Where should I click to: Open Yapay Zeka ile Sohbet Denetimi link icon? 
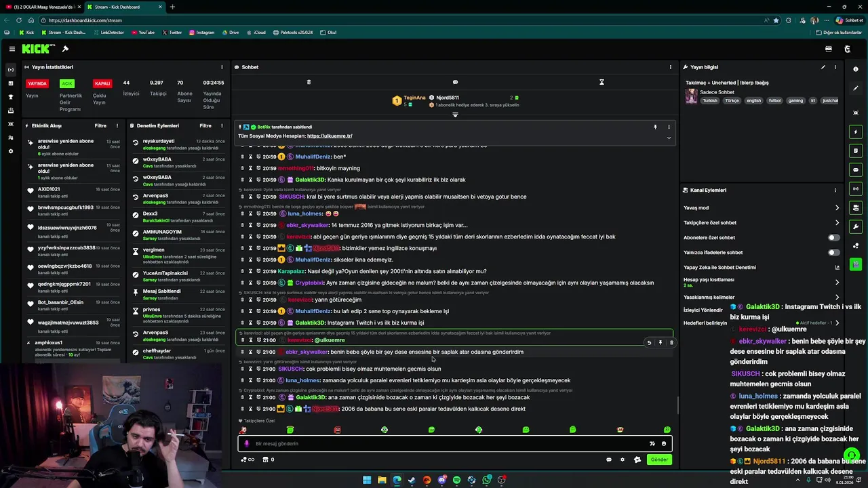(x=837, y=267)
